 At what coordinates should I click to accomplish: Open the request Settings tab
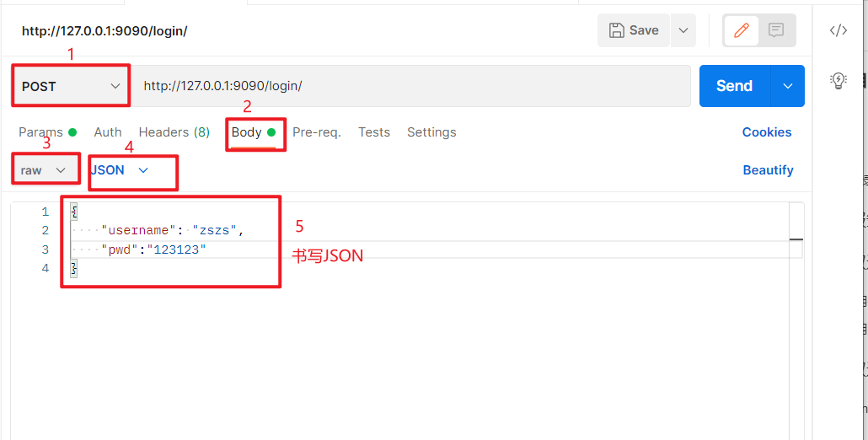[431, 132]
